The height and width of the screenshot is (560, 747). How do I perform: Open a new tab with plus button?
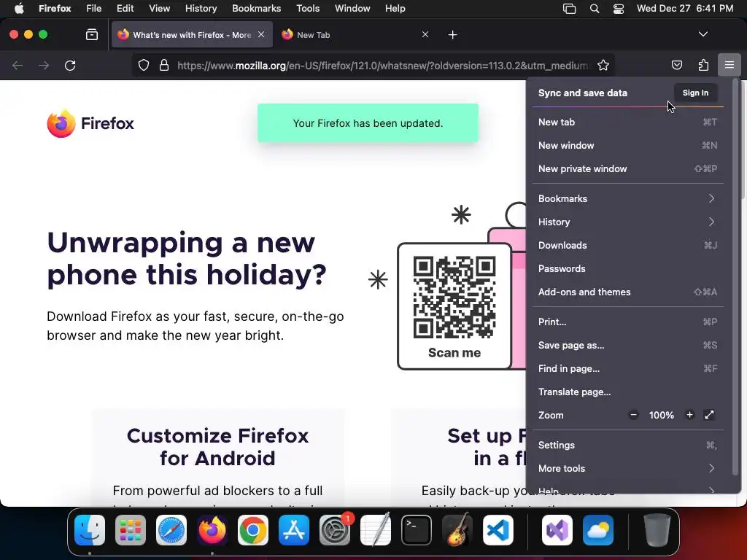pyautogui.click(x=452, y=35)
